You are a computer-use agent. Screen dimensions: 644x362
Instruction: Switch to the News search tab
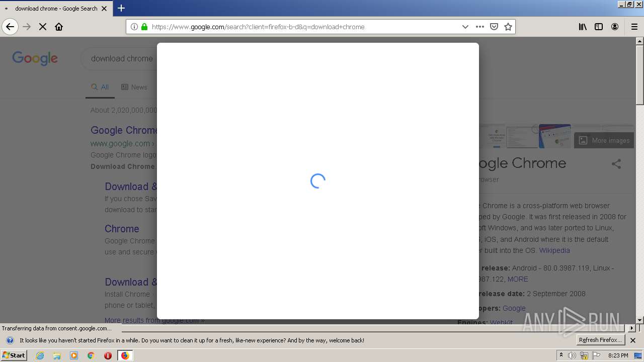[x=134, y=87]
